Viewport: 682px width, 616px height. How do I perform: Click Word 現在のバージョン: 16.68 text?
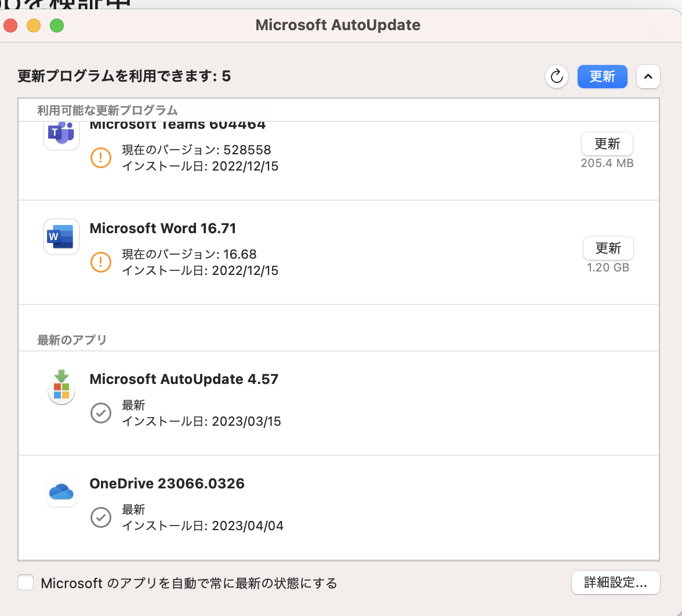pos(189,255)
